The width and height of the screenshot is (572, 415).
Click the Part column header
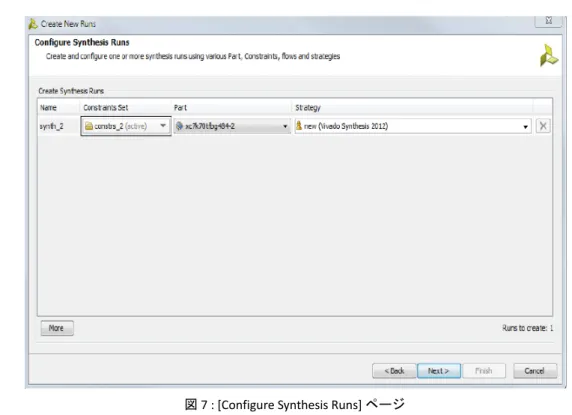pyautogui.click(x=180, y=108)
